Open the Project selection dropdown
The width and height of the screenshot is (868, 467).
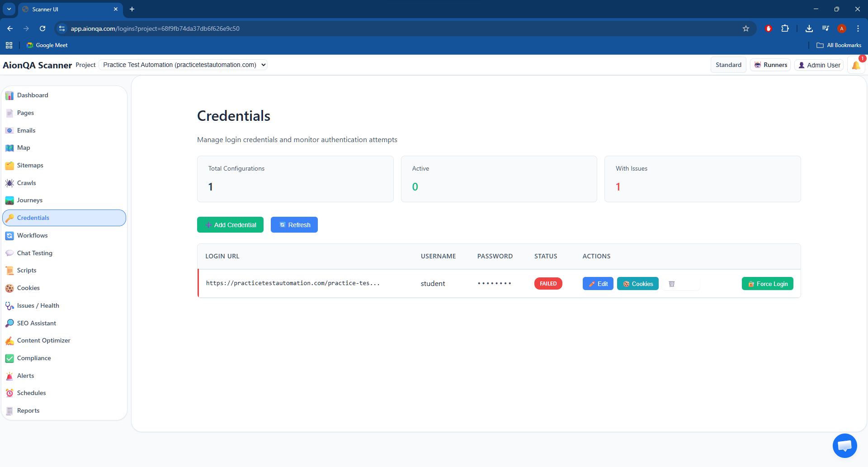coord(183,65)
